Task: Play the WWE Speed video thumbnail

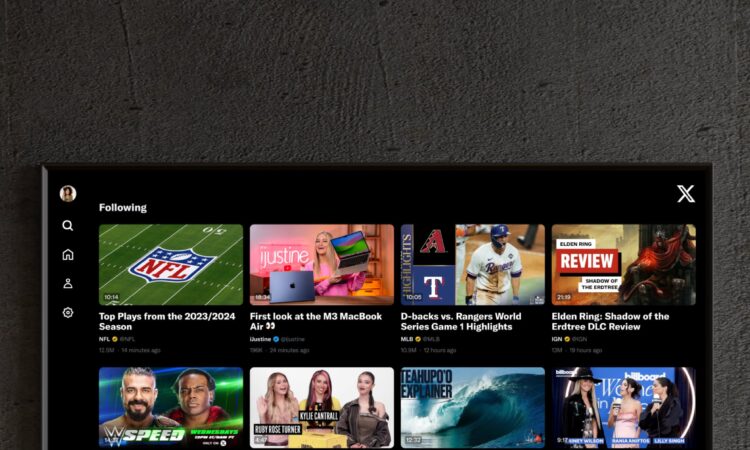Action: tap(171, 407)
